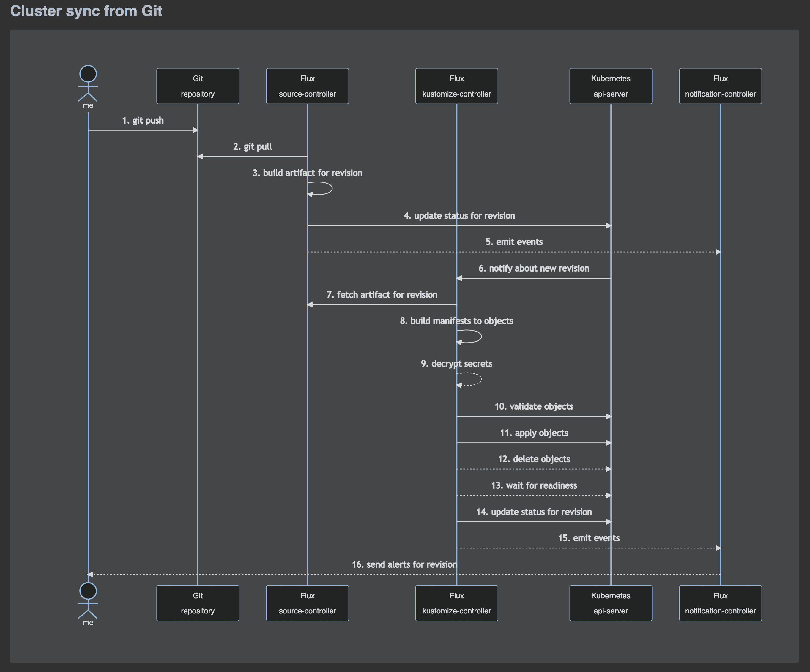
Task: Select the top Git repository box
Action: (x=198, y=86)
